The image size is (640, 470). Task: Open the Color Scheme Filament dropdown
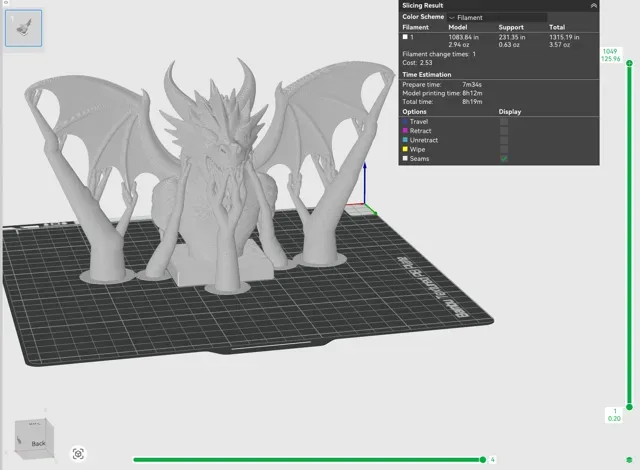pos(498,18)
